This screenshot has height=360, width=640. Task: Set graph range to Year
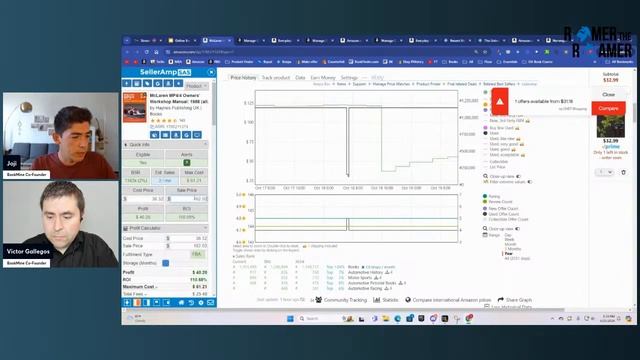coord(509,253)
